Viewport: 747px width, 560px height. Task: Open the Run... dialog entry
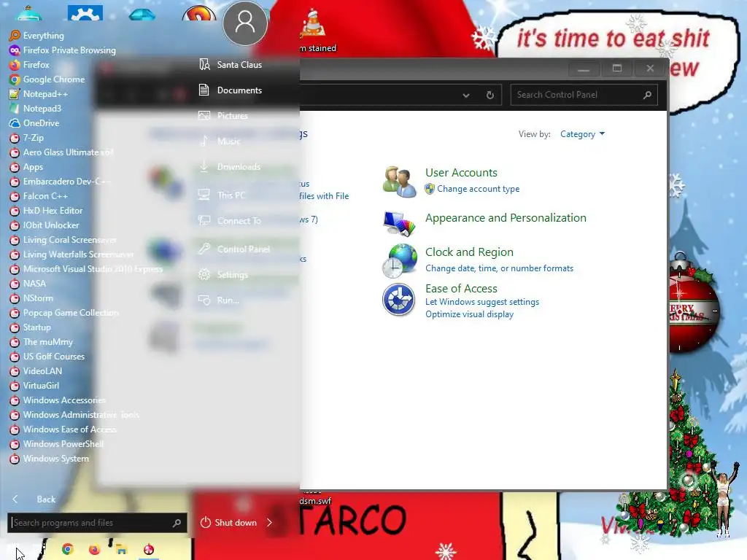tap(219, 300)
